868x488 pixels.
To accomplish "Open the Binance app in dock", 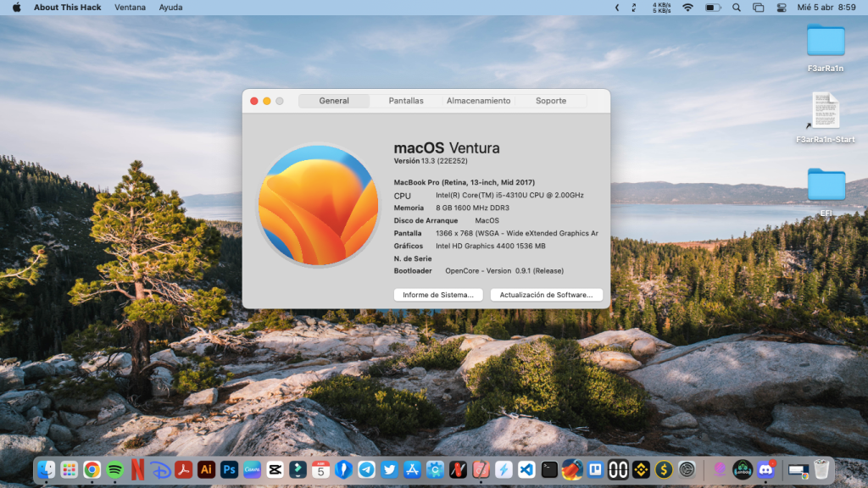I will point(641,469).
